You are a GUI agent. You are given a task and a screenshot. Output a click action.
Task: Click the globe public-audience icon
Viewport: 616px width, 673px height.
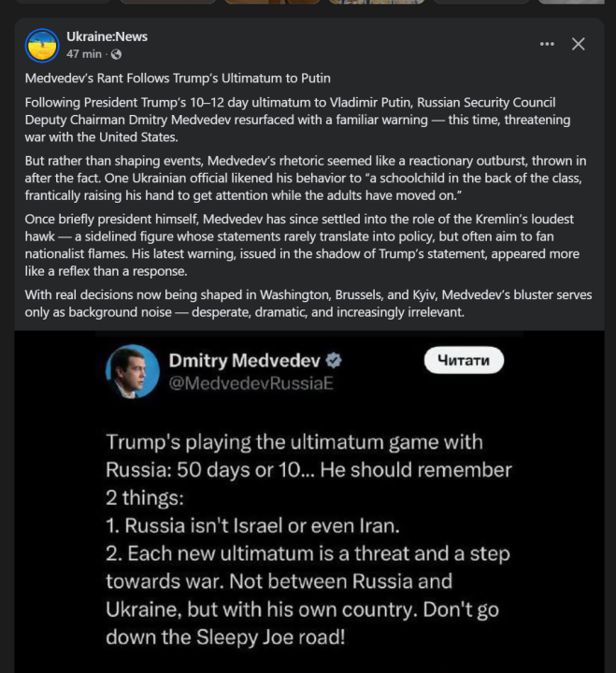(x=116, y=54)
